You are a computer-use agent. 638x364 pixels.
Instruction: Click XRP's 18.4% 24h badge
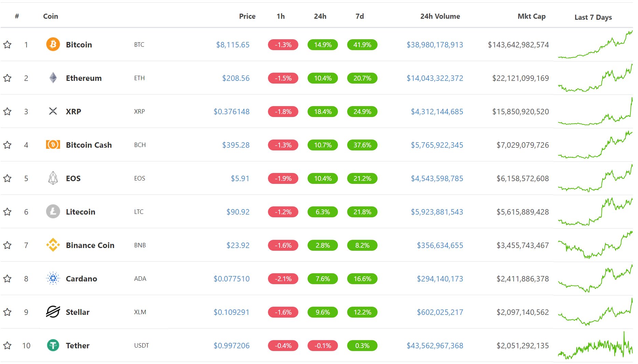[x=323, y=111]
